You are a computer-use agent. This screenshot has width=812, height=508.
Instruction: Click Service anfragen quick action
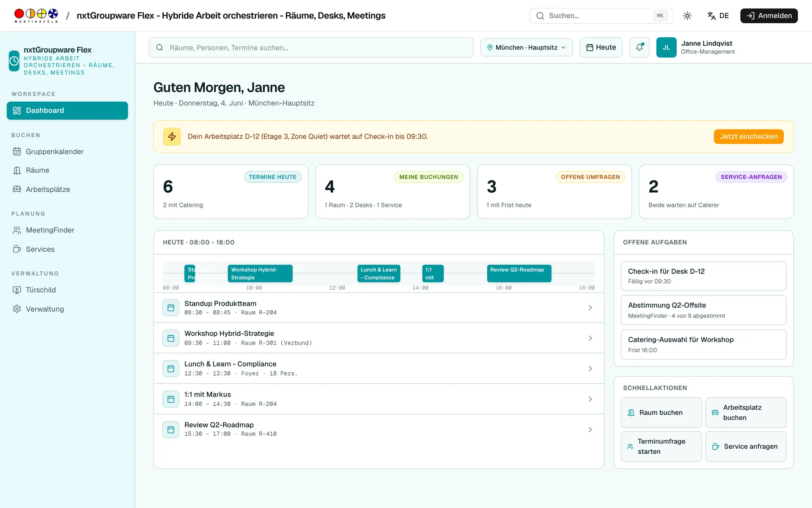click(746, 446)
